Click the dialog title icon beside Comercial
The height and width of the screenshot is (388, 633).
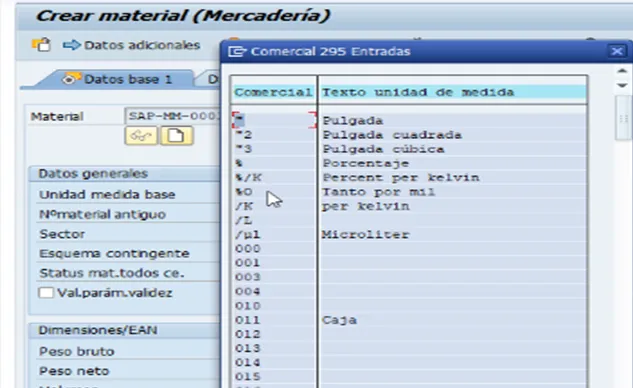coord(237,51)
